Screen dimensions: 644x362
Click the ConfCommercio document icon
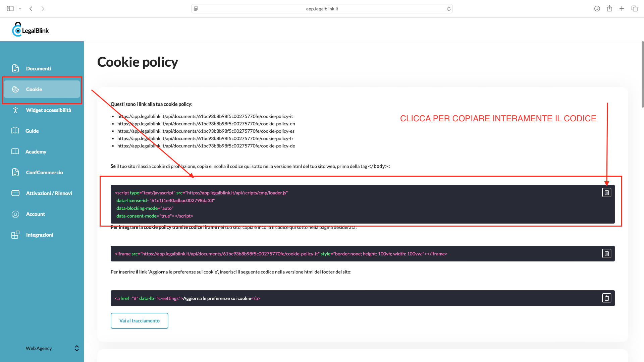[x=15, y=172]
